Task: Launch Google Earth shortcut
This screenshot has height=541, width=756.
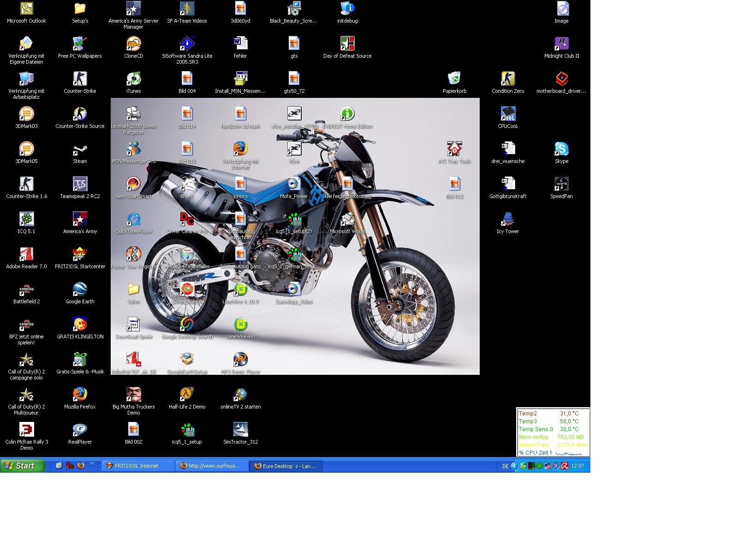Action: [80, 290]
